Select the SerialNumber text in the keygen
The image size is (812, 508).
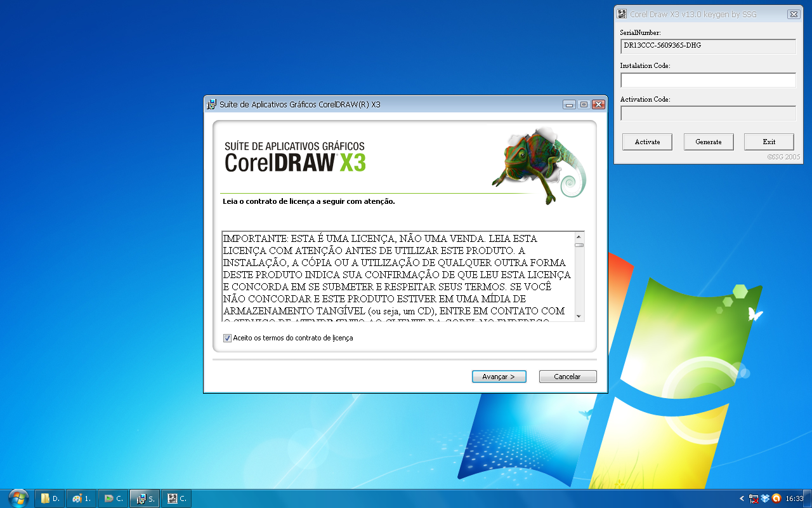pos(707,46)
